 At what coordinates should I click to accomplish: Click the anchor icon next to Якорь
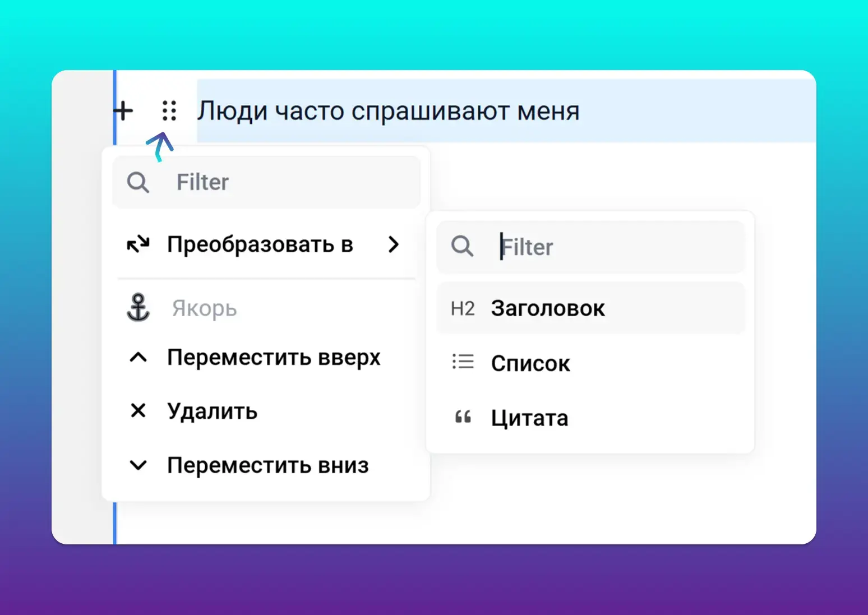tap(138, 308)
